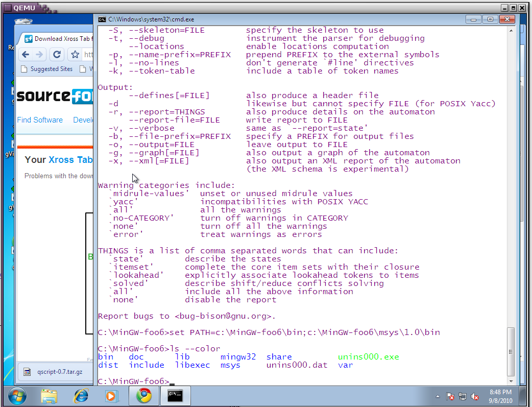Click the Chrome forward arrow button
532x407 pixels.
[x=40, y=55]
